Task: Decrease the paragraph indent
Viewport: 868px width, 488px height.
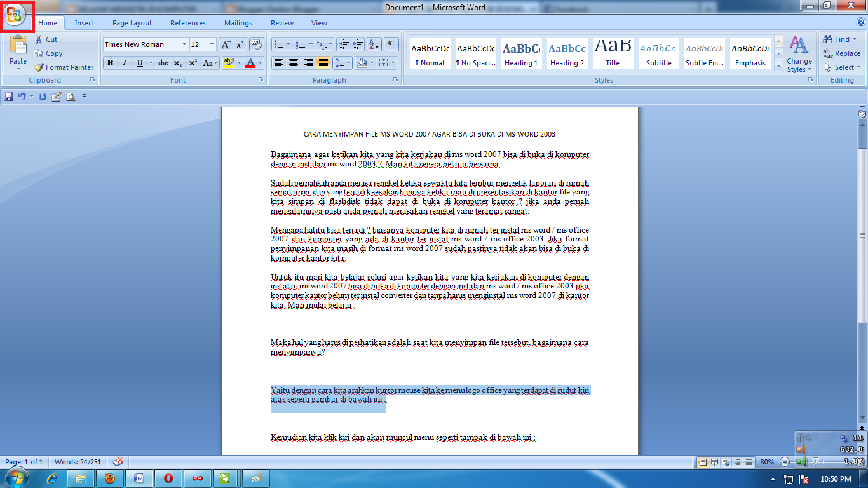Action: point(344,44)
